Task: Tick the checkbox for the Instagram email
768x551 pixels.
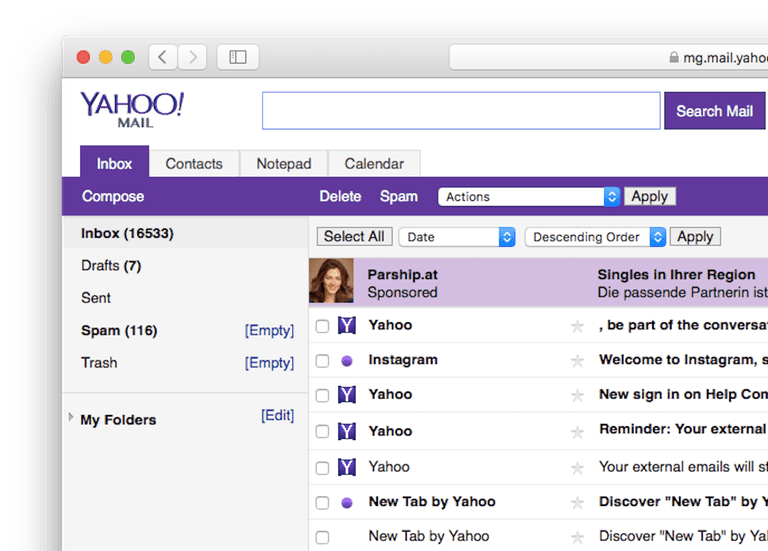Action: (322, 361)
